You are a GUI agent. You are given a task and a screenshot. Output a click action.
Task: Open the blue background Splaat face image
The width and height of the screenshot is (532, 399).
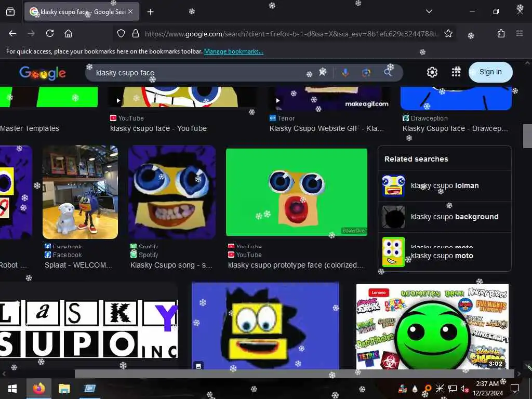pos(265,326)
